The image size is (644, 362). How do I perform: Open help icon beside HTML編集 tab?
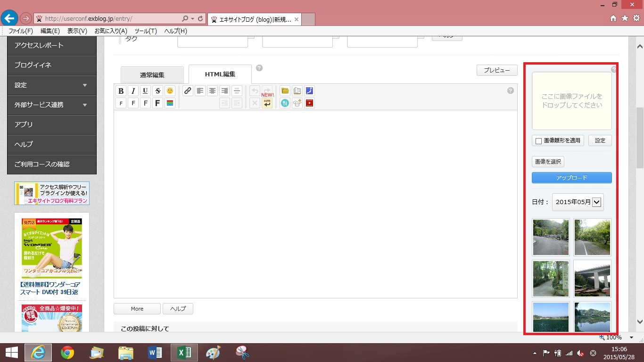(259, 68)
